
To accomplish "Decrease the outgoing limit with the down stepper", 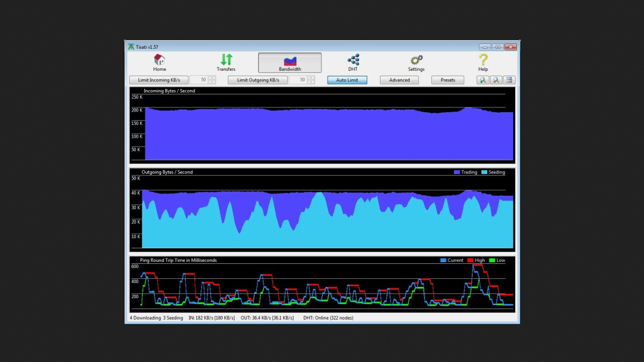I will point(311,82).
